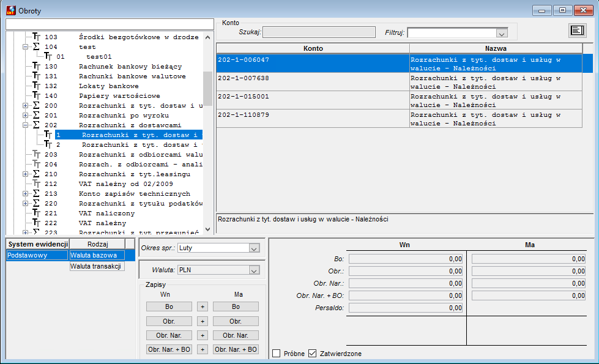Open the Waluta PLN dropdown
599x364 pixels.
pyautogui.click(x=254, y=270)
